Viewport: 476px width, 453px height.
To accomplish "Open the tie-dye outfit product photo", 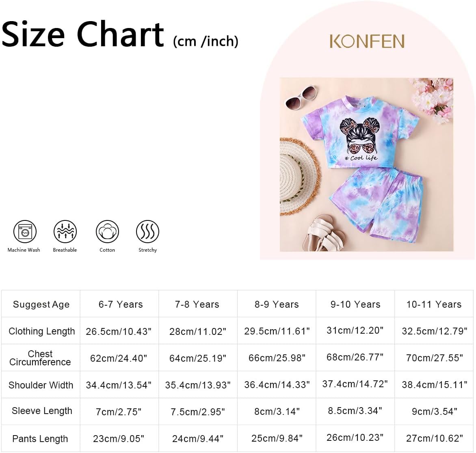I will click(366, 164).
